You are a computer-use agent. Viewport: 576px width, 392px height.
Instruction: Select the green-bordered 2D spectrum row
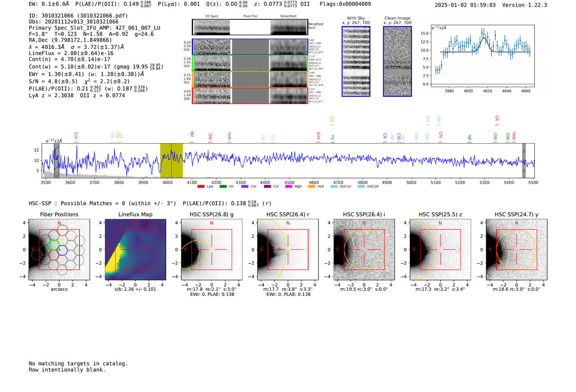pyautogui.click(x=250, y=63)
